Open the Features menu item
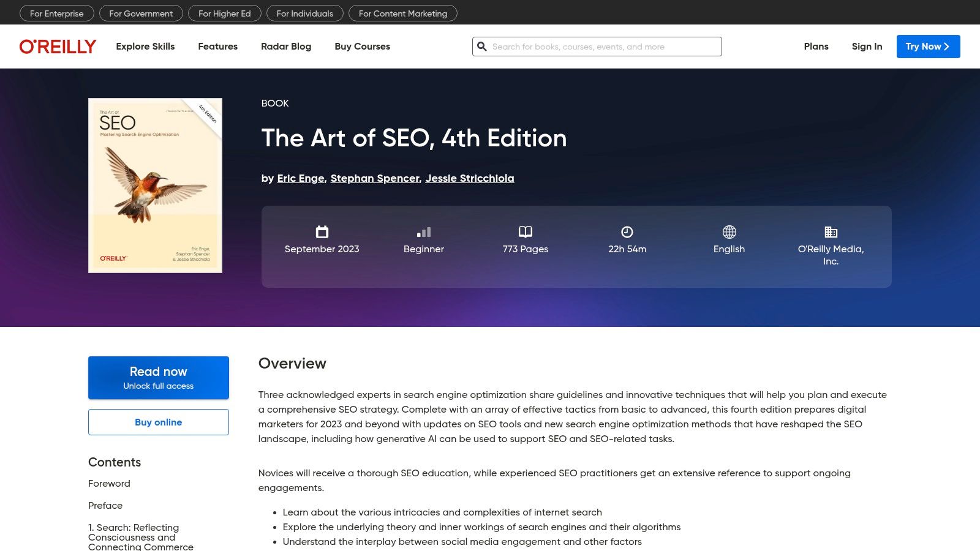This screenshot has height=551, width=980. coord(217,47)
